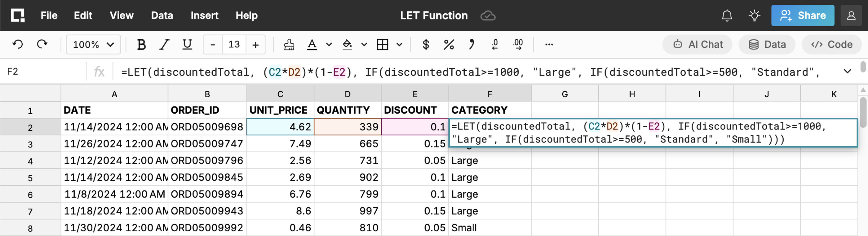Open the View menu
868x236 pixels.
pyautogui.click(x=122, y=15)
